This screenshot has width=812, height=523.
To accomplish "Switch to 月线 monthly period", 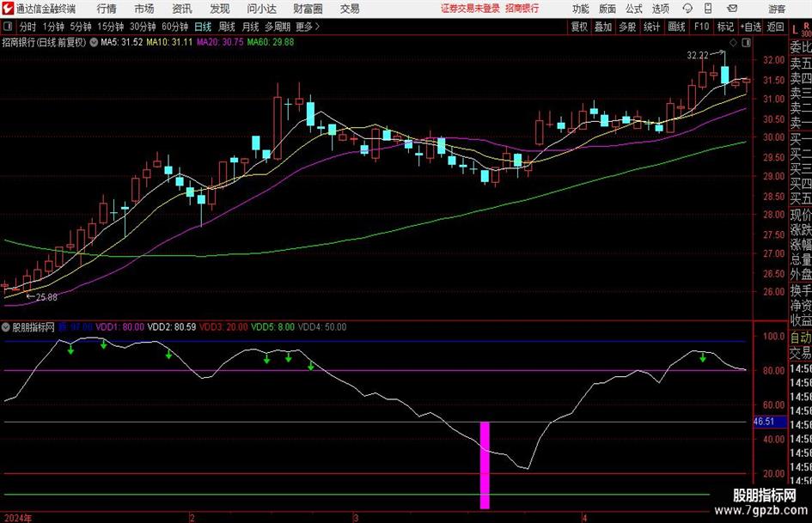I will coord(250,27).
